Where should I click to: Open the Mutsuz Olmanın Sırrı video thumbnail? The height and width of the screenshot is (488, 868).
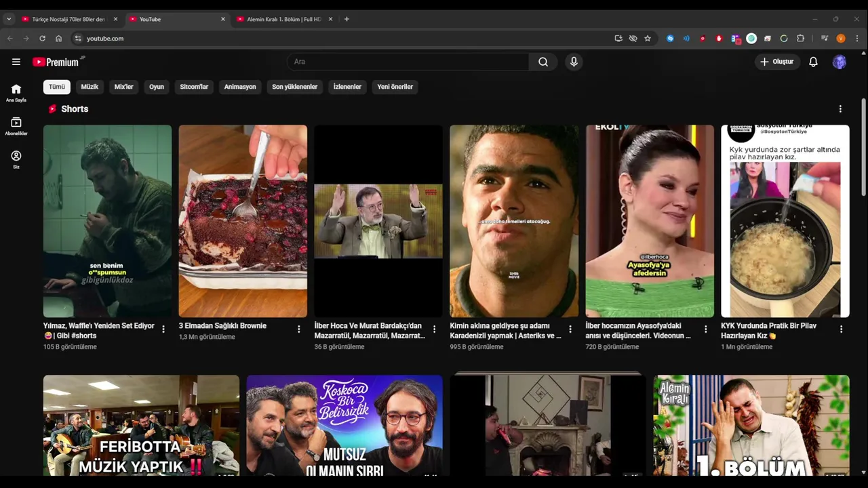click(x=344, y=426)
